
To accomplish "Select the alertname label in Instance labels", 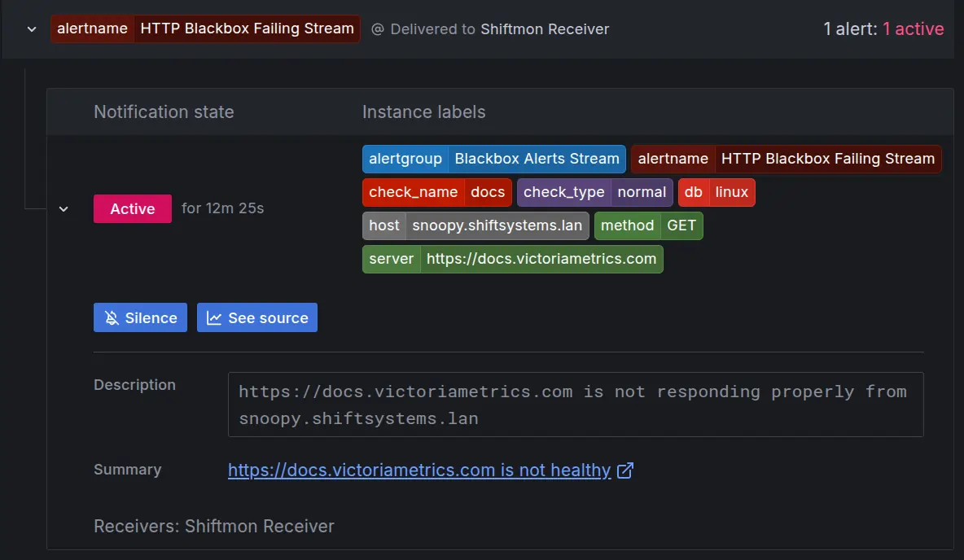I will (786, 159).
